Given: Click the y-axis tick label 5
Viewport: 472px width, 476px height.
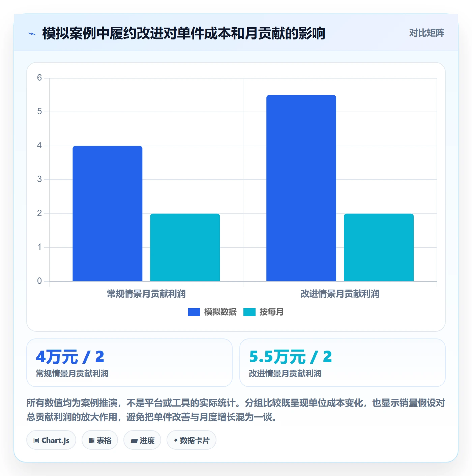Looking at the screenshot, I should point(39,112).
